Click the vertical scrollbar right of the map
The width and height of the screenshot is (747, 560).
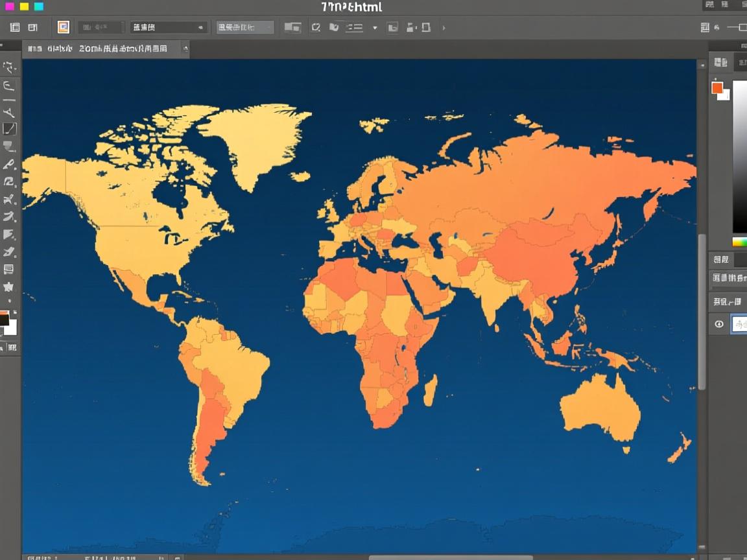[702, 311]
